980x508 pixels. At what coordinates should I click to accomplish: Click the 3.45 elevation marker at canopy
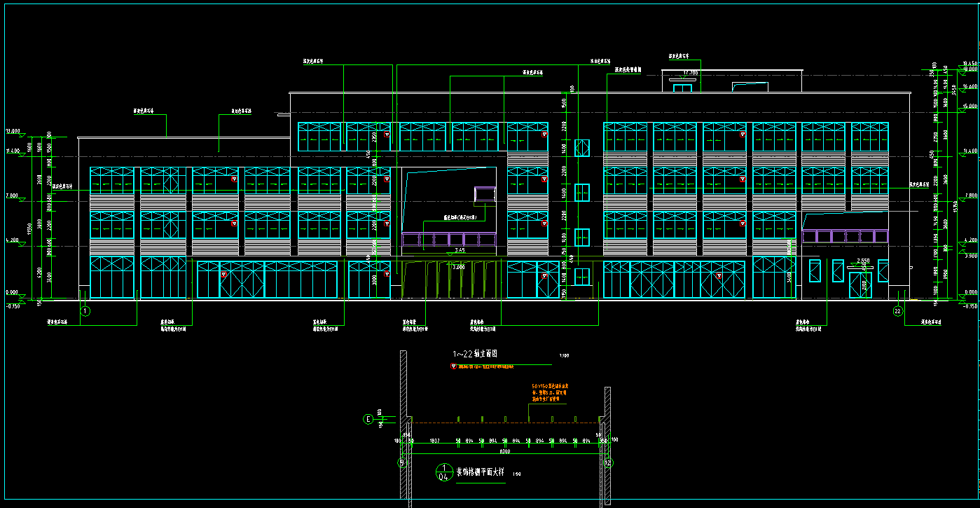point(460,250)
